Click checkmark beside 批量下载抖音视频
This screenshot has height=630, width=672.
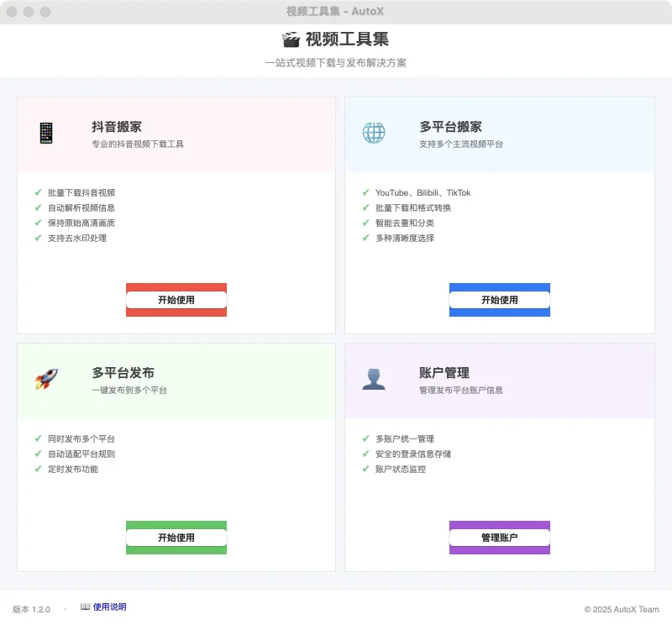(38, 192)
